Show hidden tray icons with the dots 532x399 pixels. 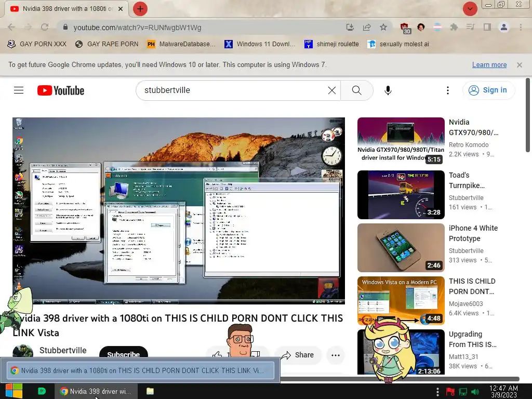[437, 392]
